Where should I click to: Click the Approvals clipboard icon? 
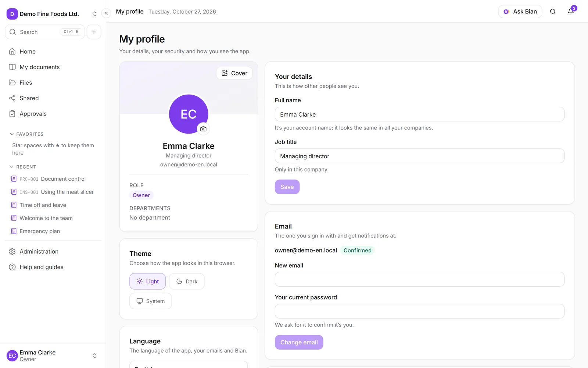(12, 114)
